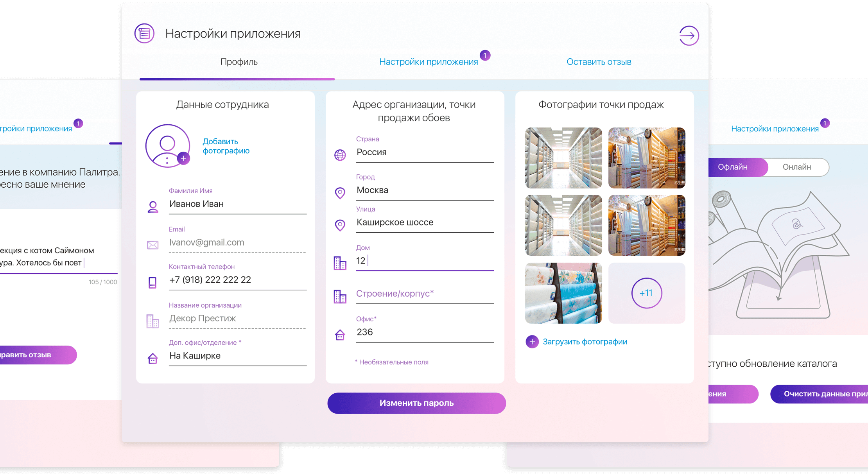Click the Город field with Москва
Screen dimensions: 868x475
[425, 190]
